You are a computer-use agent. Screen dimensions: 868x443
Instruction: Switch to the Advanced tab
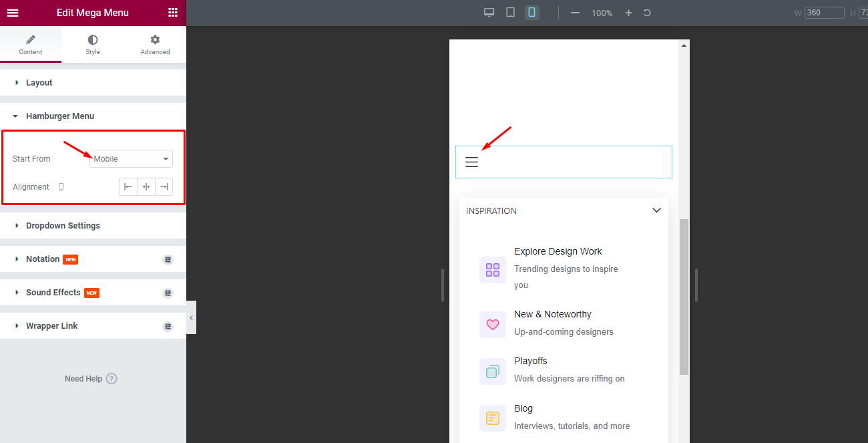coord(155,44)
